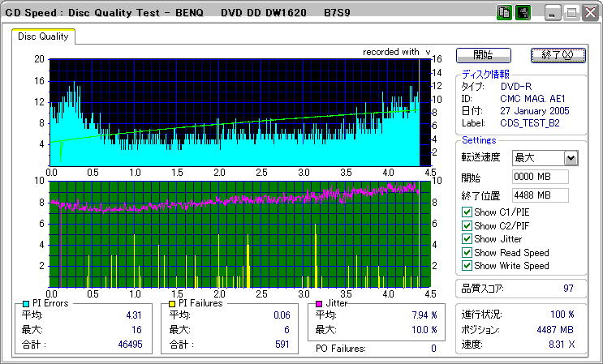Toggle the Show Read Speed checkbox

[x=467, y=252]
